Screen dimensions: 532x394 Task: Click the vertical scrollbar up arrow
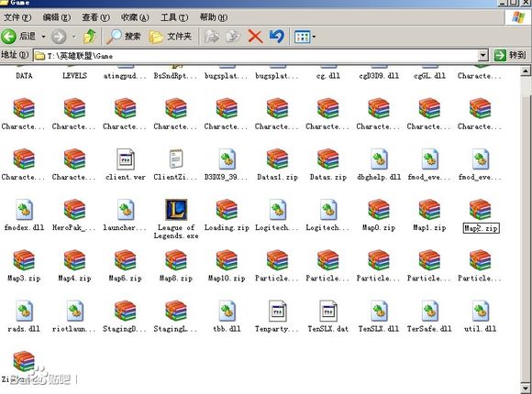pyautogui.click(x=526, y=71)
